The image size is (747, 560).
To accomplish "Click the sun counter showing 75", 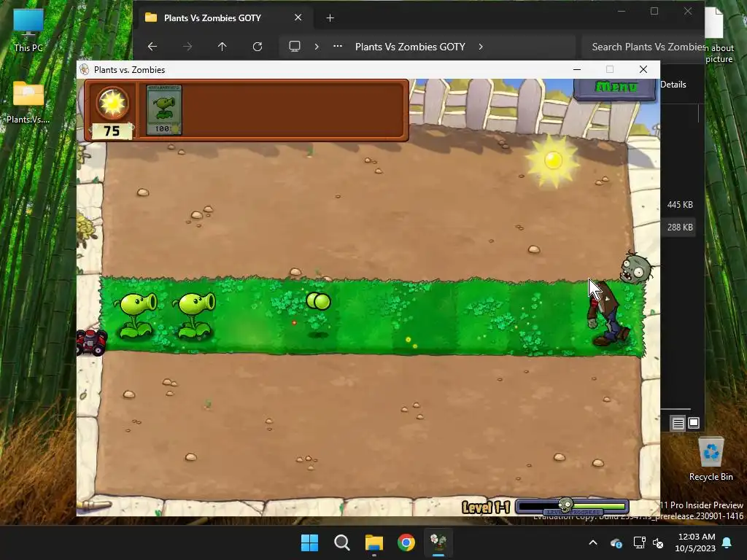I will pos(112,131).
